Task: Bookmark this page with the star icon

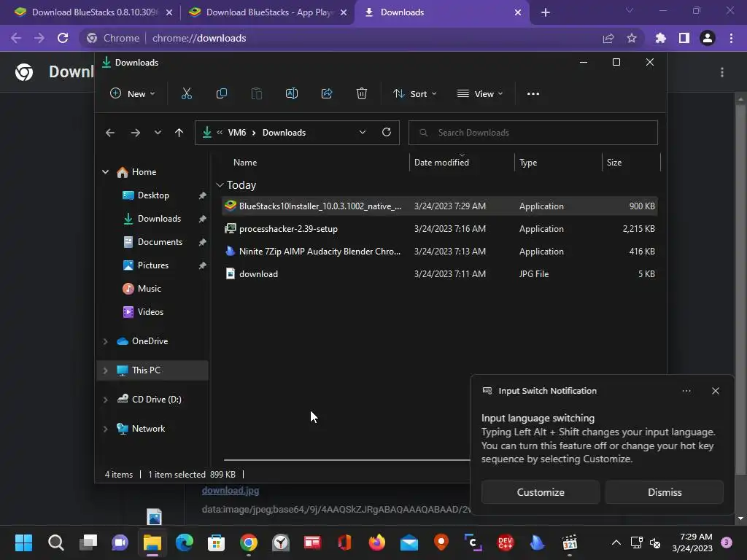Action: pyautogui.click(x=632, y=38)
